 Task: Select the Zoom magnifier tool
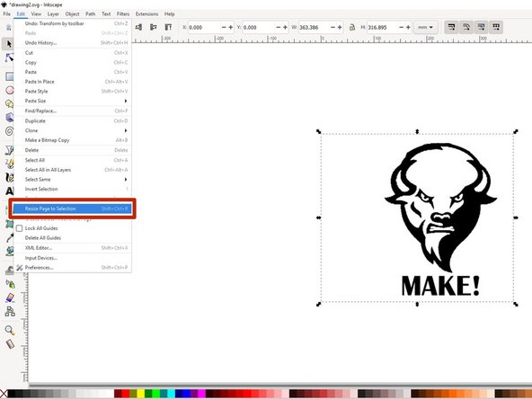(x=10, y=330)
